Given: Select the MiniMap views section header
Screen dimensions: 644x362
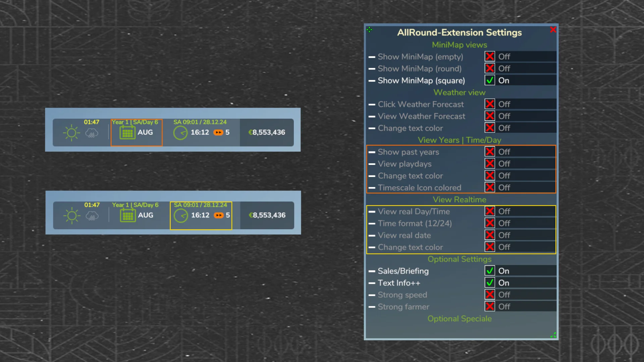Looking at the screenshot, I should (x=459, y=45).
